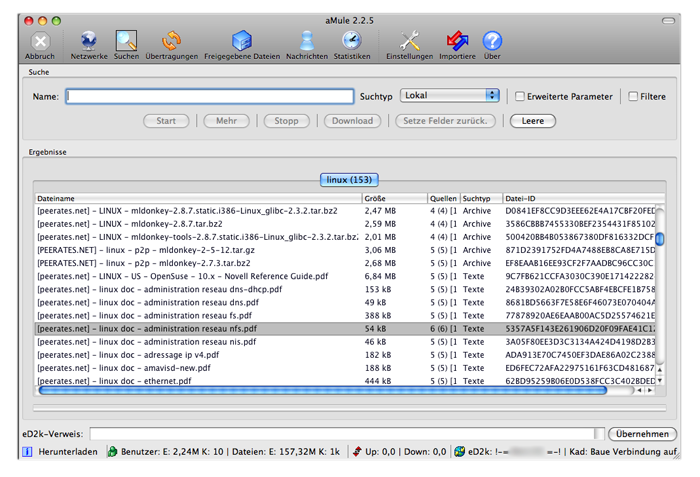Screen dimensions: 700x477
Task: Select mldonkey-2.8.7.static.i386-Linux_glibc-2.3.2.tar.bz2 row
Action: (x=345, y=211)
